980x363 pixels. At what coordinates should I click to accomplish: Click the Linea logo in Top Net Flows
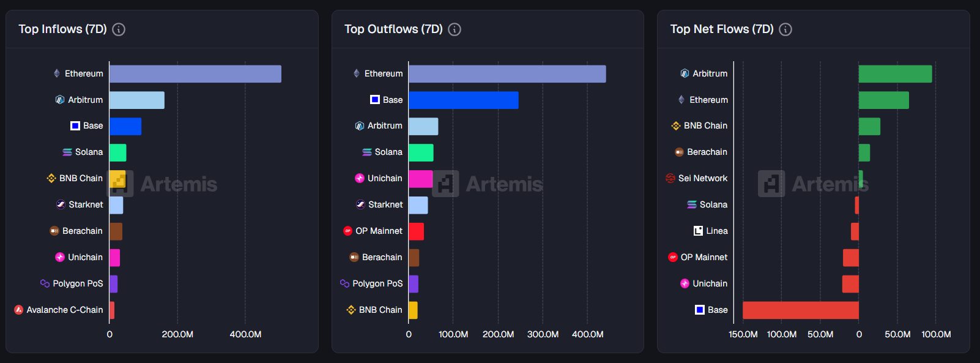[698, 231]
